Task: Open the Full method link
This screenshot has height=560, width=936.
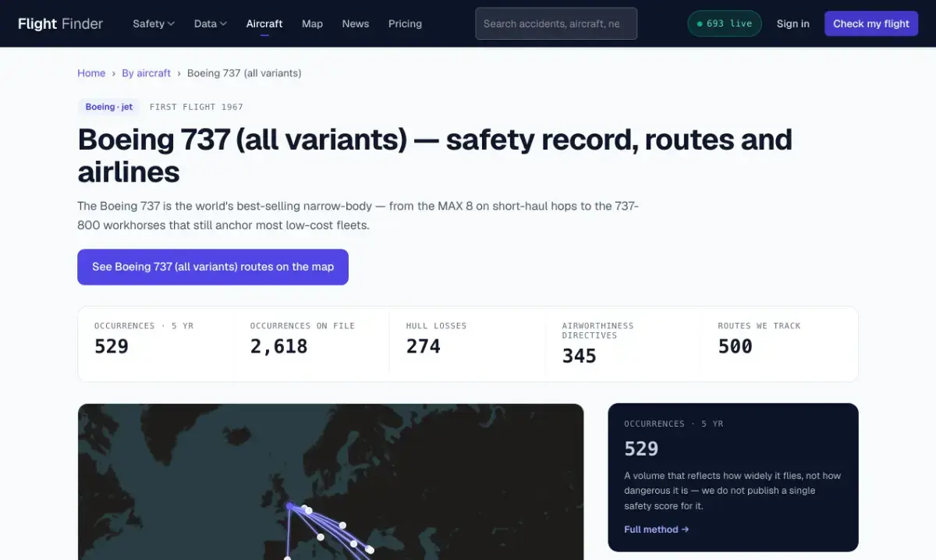Action: (657, 530)
